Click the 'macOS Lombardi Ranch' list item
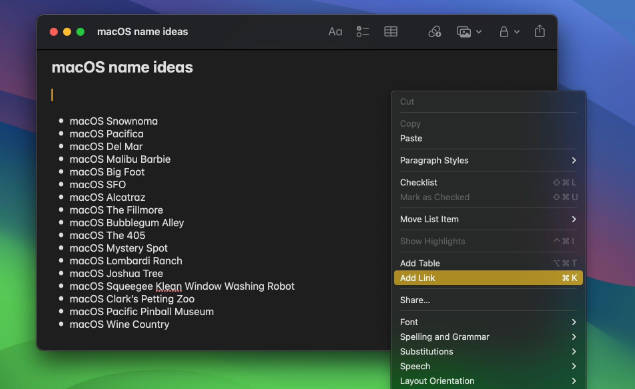This screenshot has height=389, width=635. (126, 261)
